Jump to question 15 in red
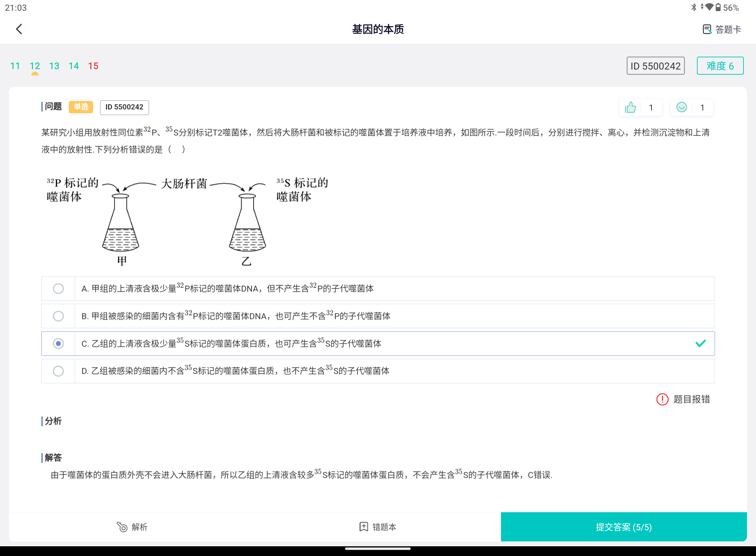Image resolution: width=756 pixels, height=556 pixels. [x=93, y=66]
